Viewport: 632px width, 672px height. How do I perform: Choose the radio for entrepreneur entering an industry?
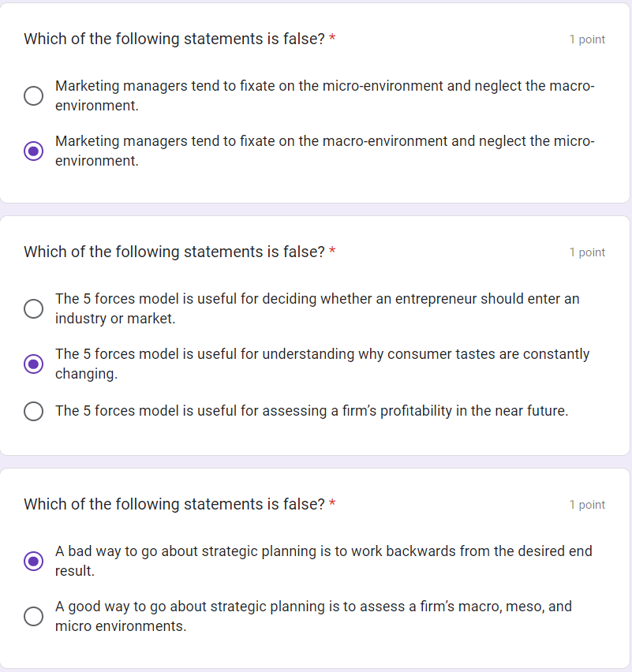tap(33, 308)
